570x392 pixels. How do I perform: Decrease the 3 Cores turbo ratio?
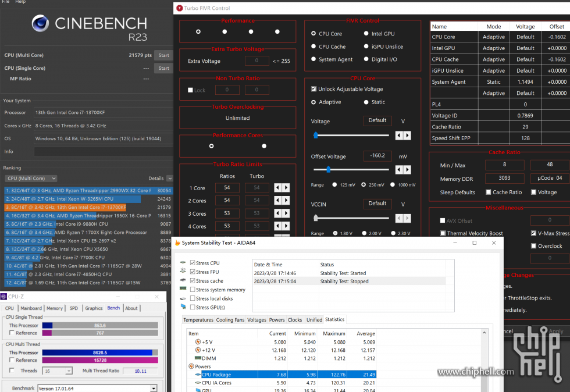pyautogui.click(x=278, y=213)
